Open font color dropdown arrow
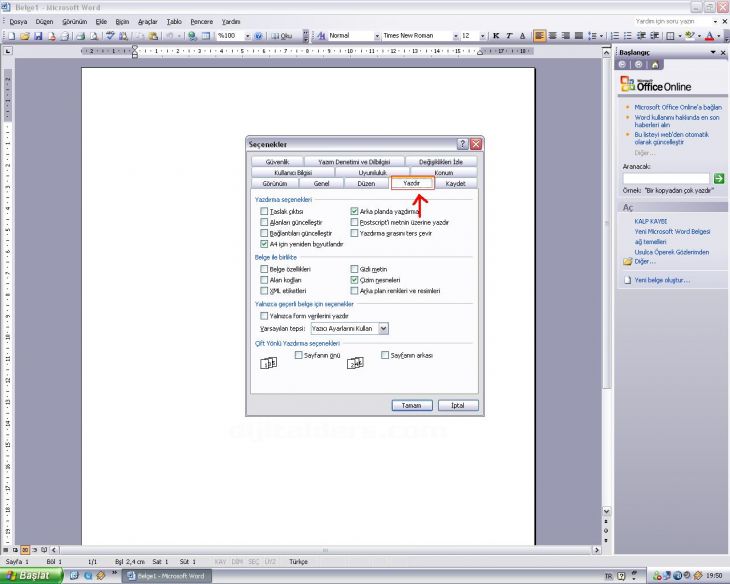This screenshot has height=584, width=730. tap(718, 36)
